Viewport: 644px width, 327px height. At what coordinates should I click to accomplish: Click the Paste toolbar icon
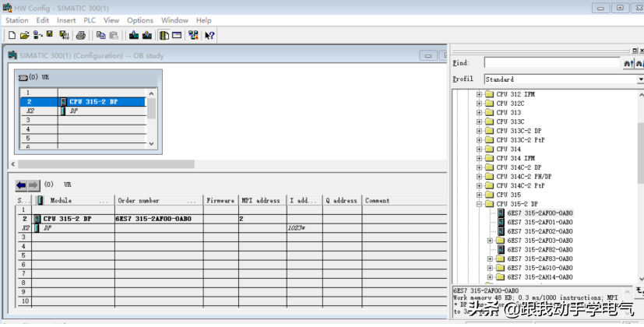pos(114,35)
